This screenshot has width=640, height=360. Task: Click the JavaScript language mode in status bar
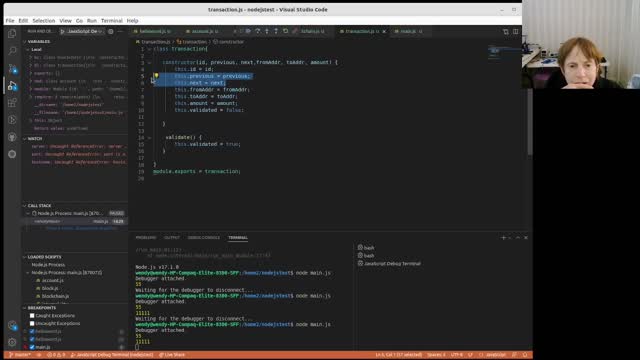pos(496,355)
